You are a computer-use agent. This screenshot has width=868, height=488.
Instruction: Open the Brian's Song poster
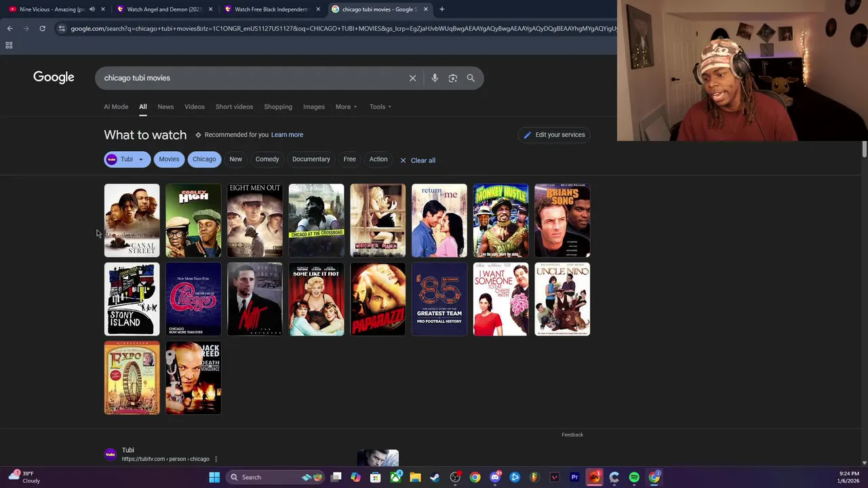coord(562,220)
